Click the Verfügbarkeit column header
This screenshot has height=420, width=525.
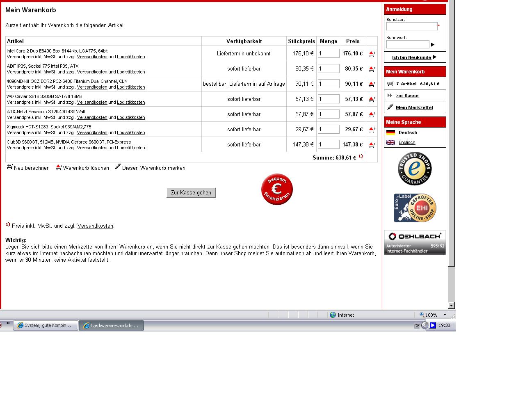click(244, 41)
